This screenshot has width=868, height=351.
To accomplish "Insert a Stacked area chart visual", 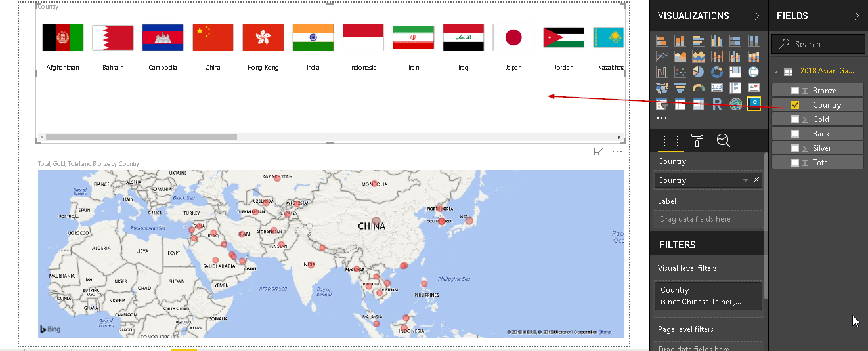I will [699, 56].
